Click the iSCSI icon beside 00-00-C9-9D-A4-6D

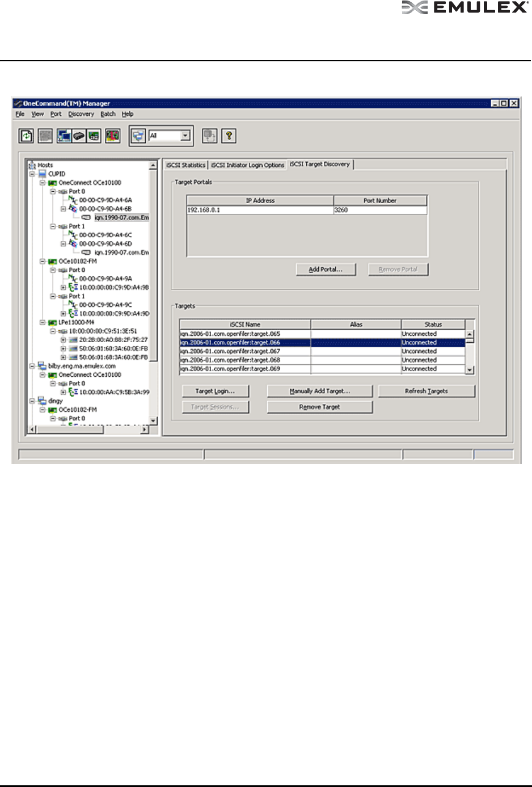click(73, 243)
